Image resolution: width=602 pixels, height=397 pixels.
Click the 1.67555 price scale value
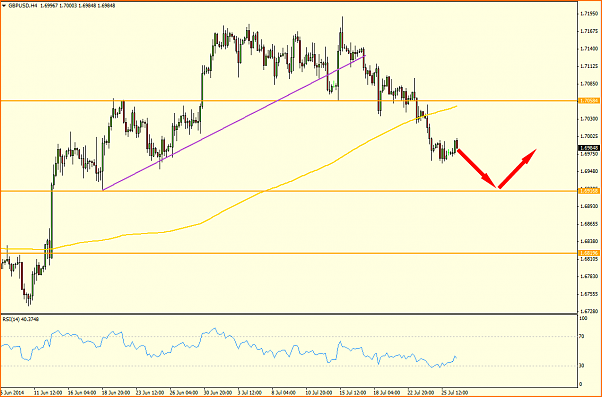click(590, 294)
